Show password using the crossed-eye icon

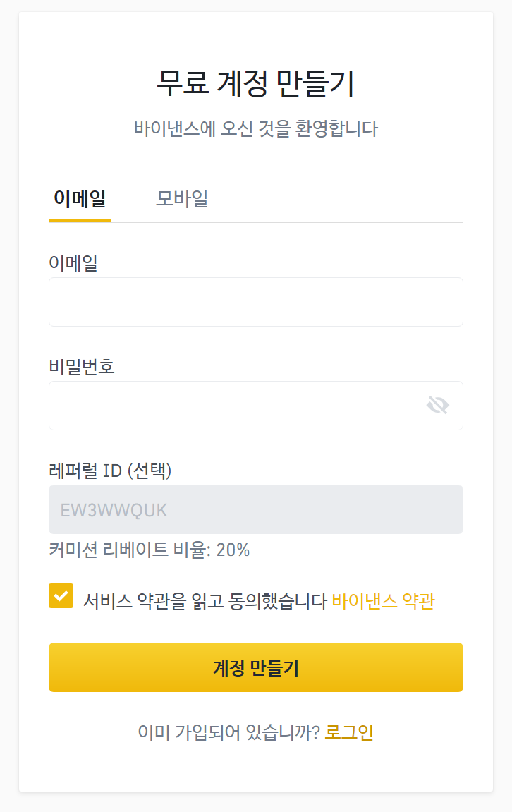(437, 405)
